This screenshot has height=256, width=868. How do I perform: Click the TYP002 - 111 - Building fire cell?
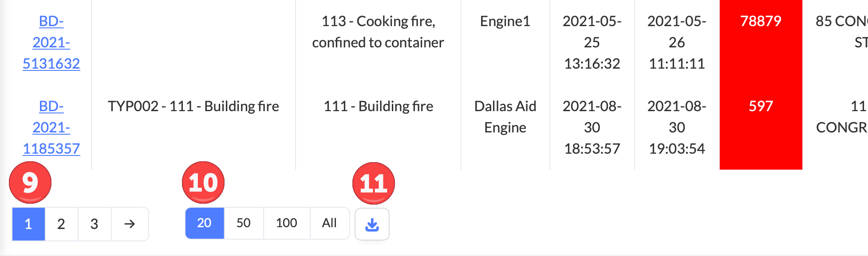click(193, 128)
